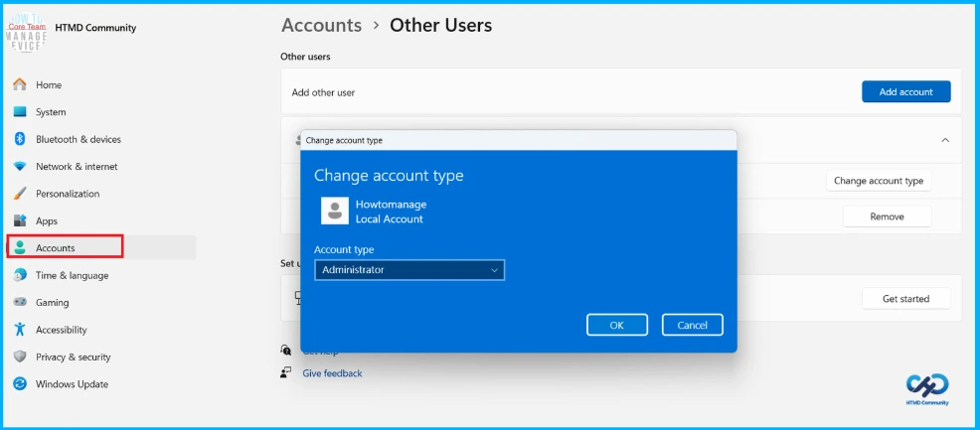The image size is (980, 430).
Task: Click the Accessibility figure icon
Action: (x=20, y=330)
